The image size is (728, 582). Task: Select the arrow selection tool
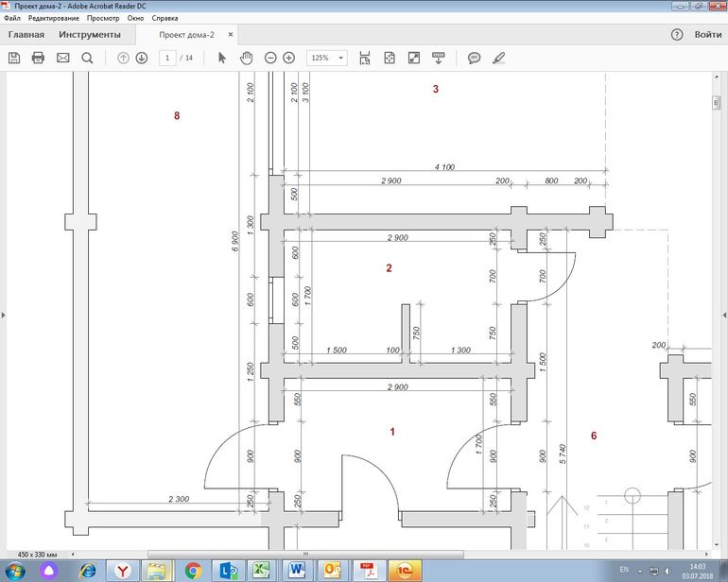[222, 58]
